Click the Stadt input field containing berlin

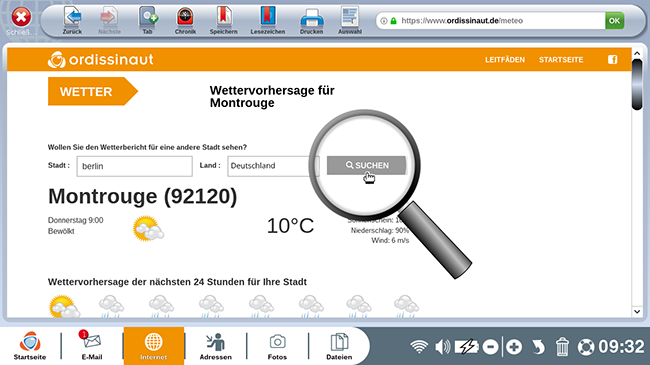(134, 166)
